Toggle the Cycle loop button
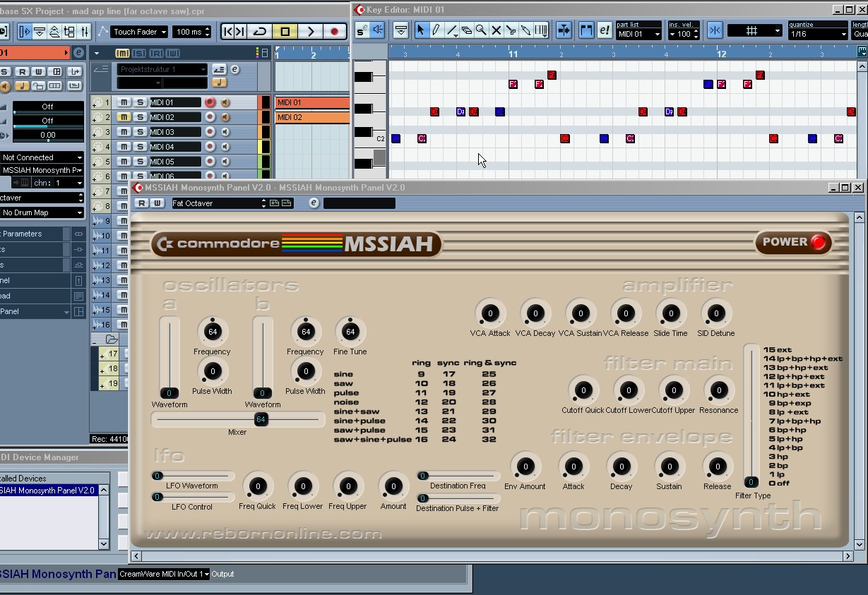868x595 pixels. click(260, 32)
